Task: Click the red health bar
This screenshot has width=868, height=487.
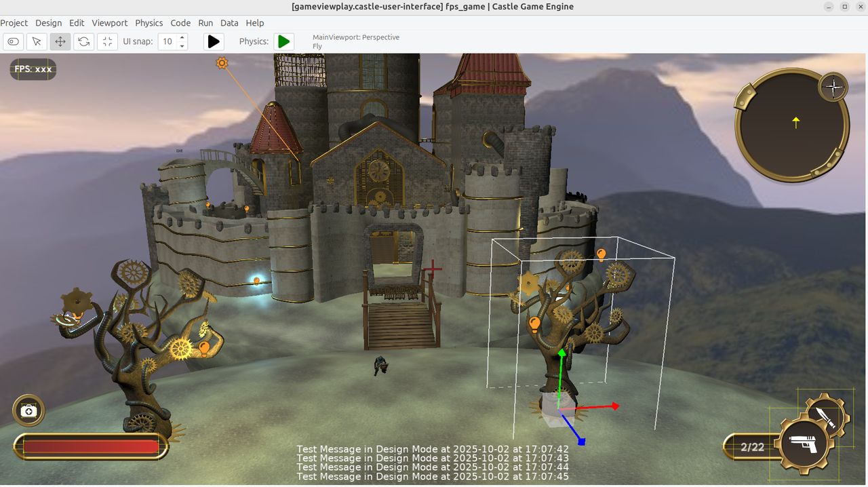Action: point(90,446)
